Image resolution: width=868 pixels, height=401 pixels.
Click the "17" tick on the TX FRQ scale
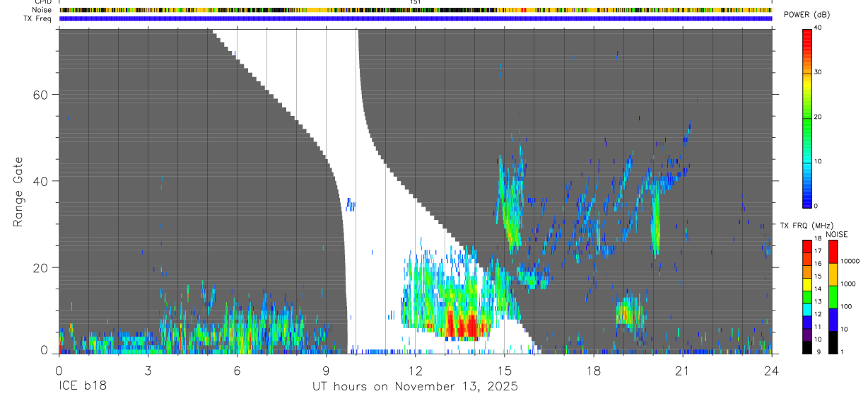click(x=818, y=251)
